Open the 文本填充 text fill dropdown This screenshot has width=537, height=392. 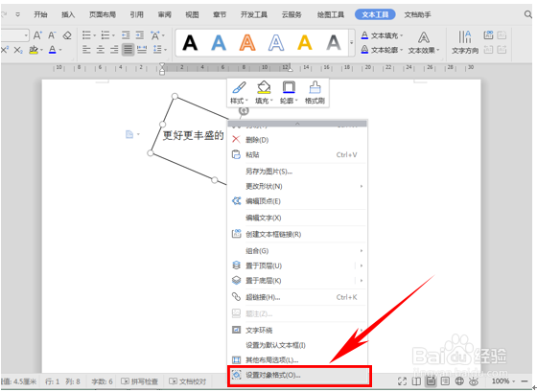point(383,35)
